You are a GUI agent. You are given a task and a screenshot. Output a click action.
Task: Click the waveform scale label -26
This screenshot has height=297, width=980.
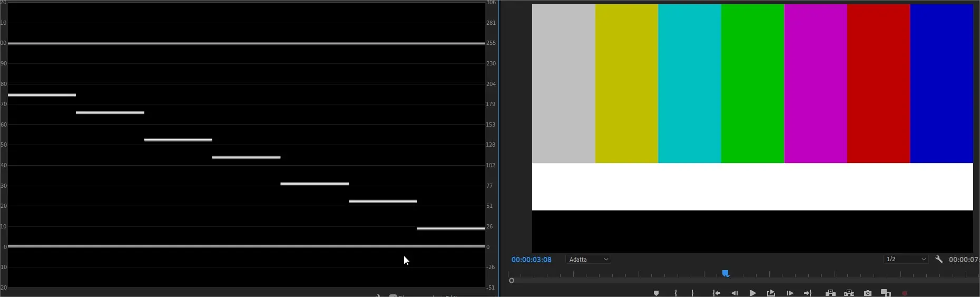491,267
